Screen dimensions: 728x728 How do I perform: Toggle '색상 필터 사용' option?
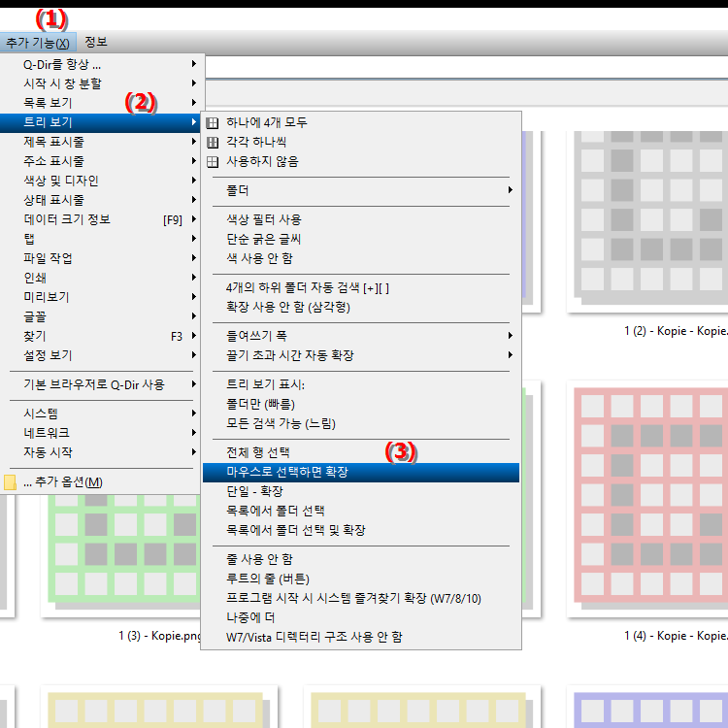361,219
